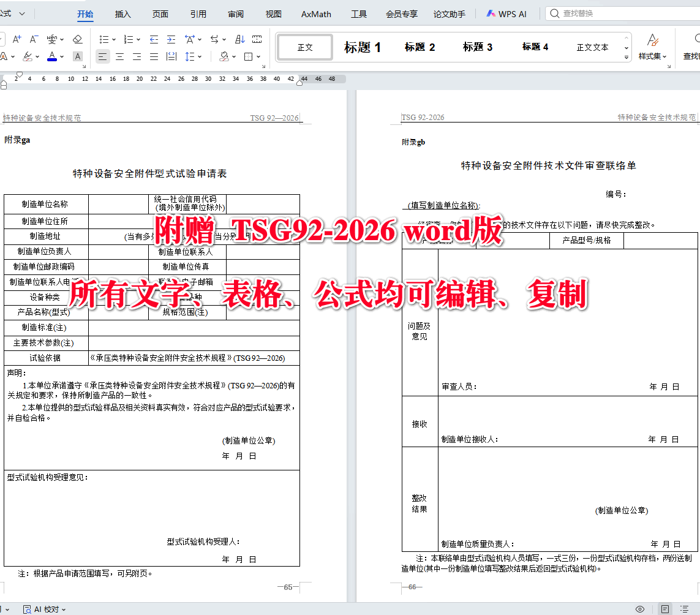Click the Increase Font Size icon
Viewport: 700px width, 615px height.
coord(17,38)
